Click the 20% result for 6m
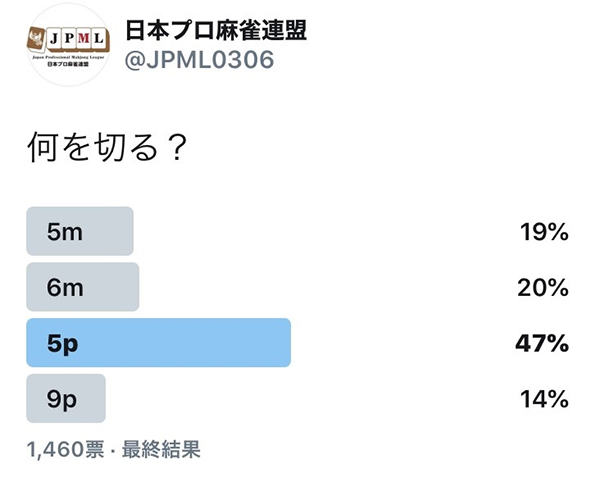The height and width of the screenshot is (482, 600). (x=543, y=288)
